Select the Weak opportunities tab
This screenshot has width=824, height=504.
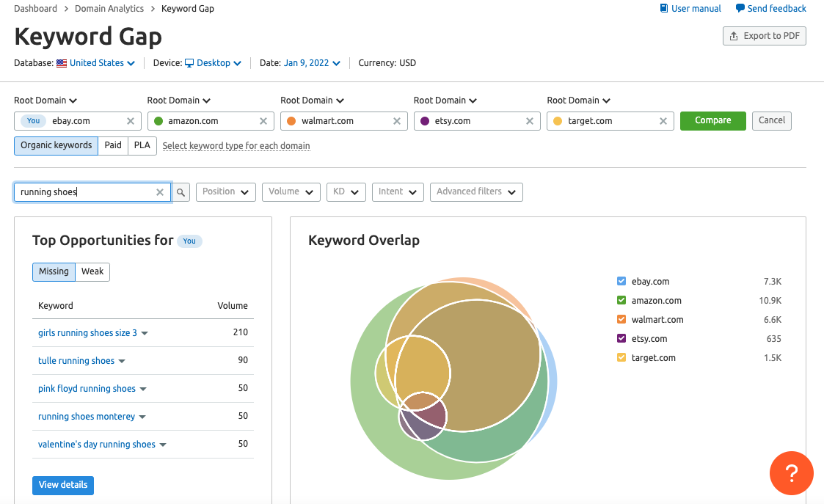pos(92,271)
